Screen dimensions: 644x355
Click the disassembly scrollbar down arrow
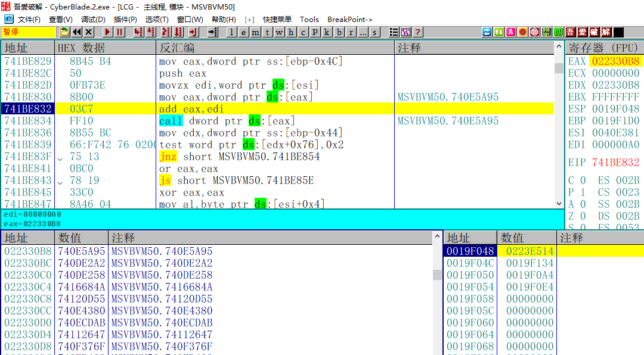coord(559,204)
